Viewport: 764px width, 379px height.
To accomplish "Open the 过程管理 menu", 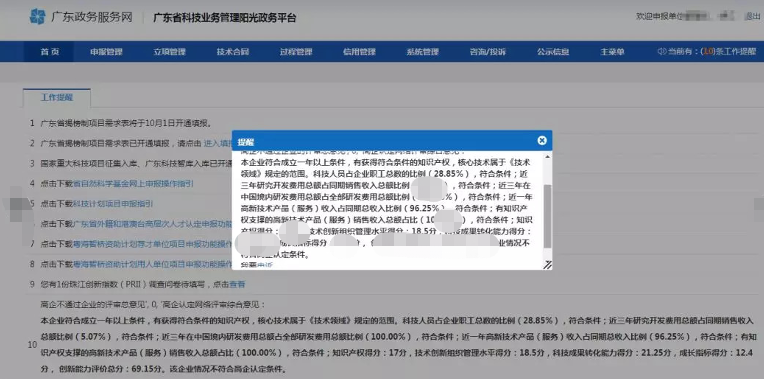I will click(296, 52).
